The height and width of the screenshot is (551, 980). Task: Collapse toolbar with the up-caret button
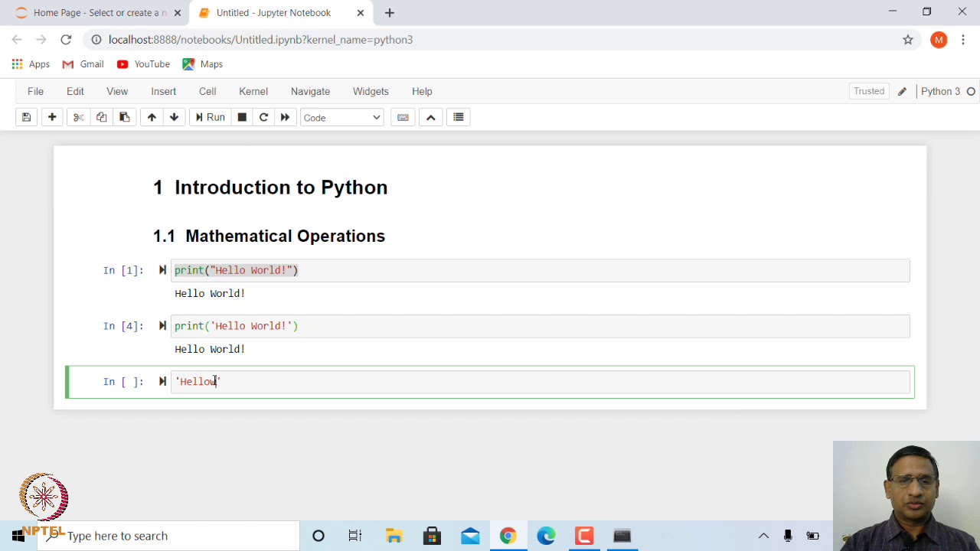(x=430, y=117)
